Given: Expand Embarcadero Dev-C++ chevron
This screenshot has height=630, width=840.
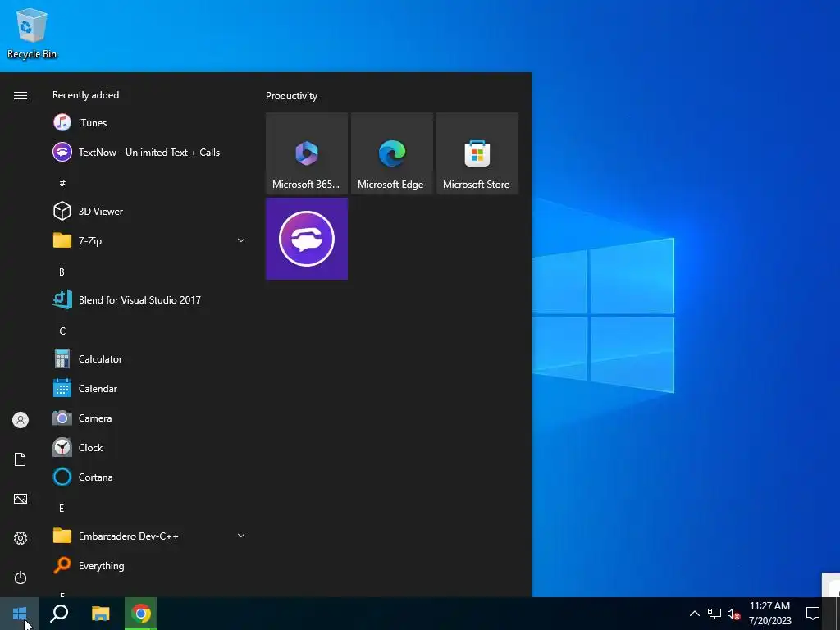Looking at the screenshot, I should [x=241, y=536].
